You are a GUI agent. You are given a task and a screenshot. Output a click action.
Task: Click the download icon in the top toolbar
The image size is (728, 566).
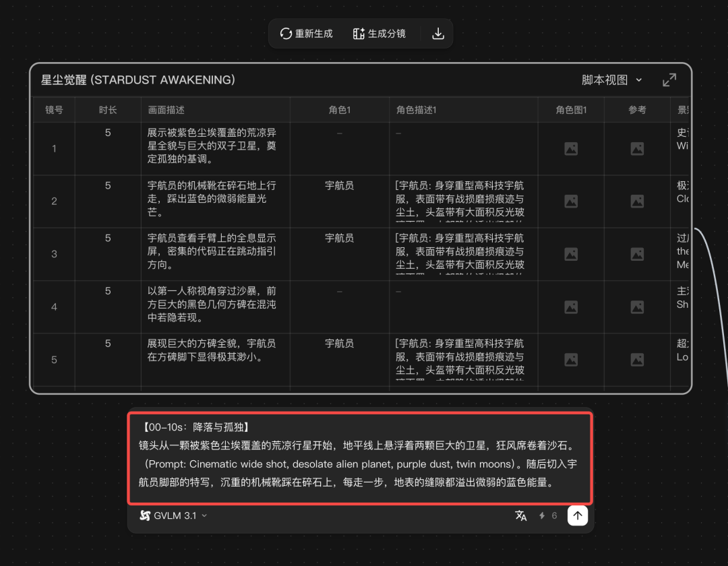(437, 33)
